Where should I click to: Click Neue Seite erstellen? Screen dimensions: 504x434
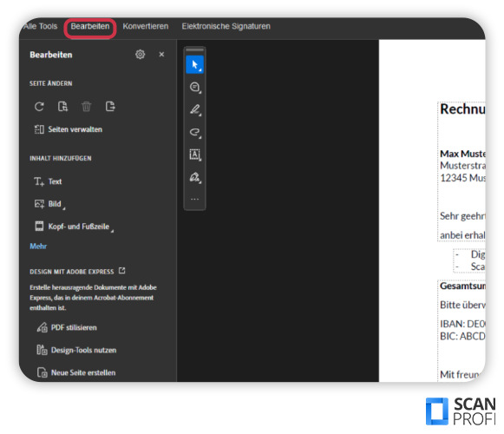point(76,372)
